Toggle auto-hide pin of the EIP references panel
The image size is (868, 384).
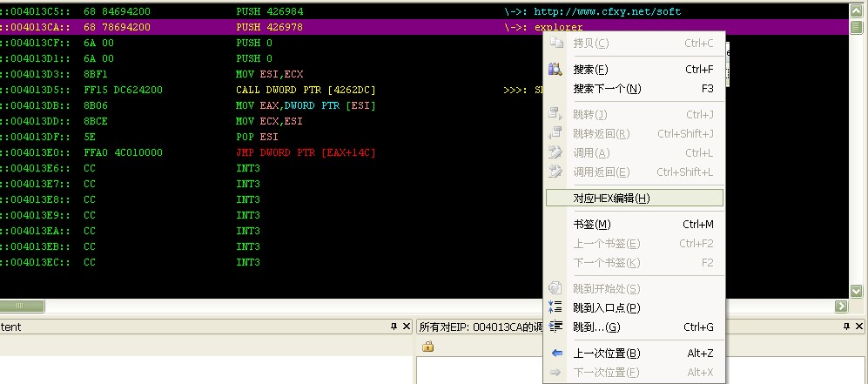tap(846, 327)
